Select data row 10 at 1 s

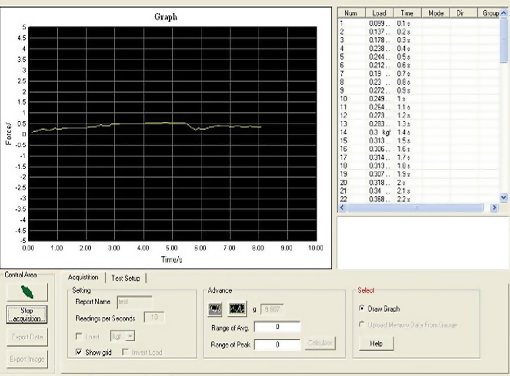click(419, 99)
